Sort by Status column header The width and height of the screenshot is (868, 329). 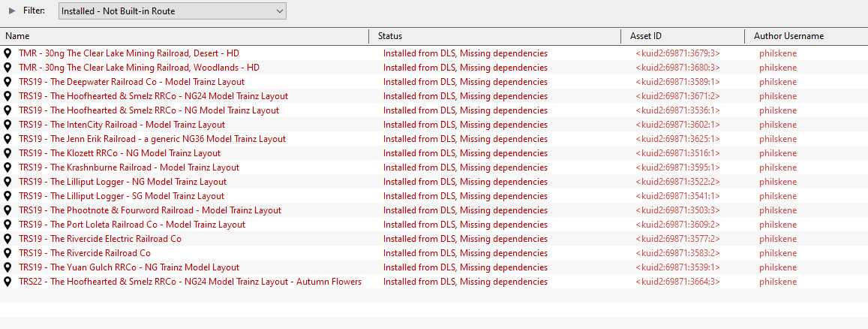[x=495, y=36]
